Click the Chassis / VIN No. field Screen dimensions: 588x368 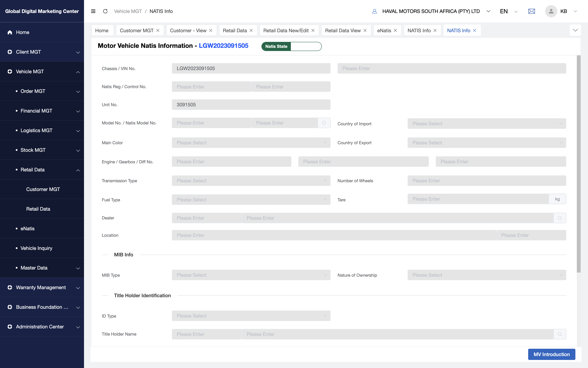[251, 68]
